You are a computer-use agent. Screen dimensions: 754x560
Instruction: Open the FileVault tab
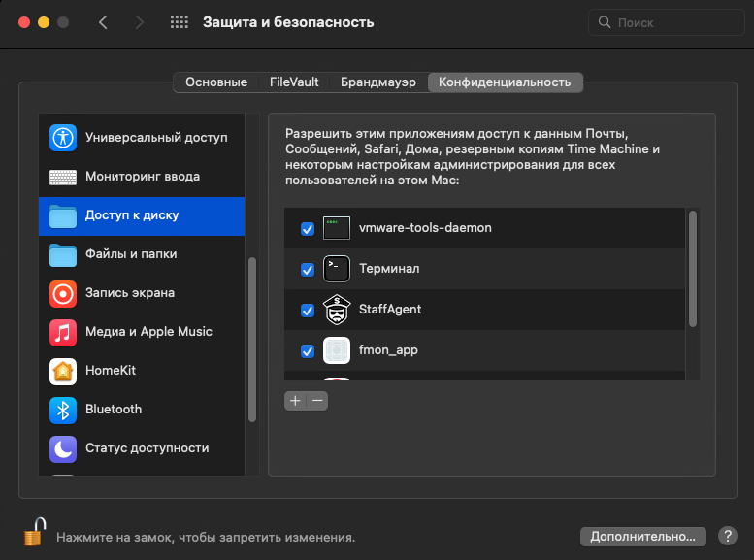(294, 82)
